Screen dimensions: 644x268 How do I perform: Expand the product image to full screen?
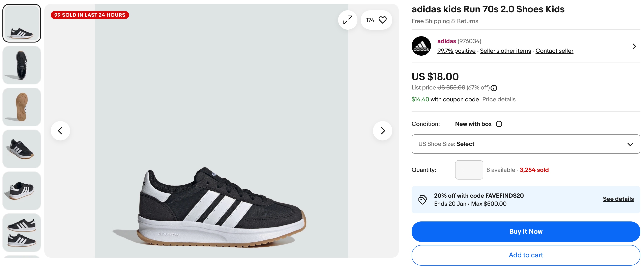pos(348,20)
